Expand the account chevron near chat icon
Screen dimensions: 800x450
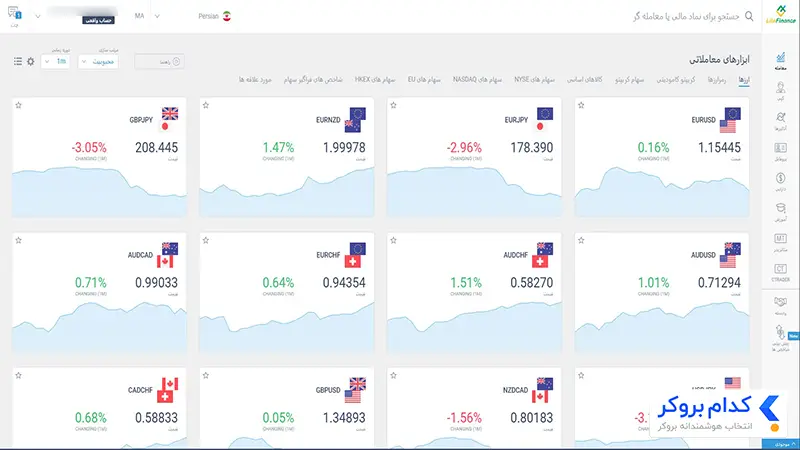pos(38,16)
